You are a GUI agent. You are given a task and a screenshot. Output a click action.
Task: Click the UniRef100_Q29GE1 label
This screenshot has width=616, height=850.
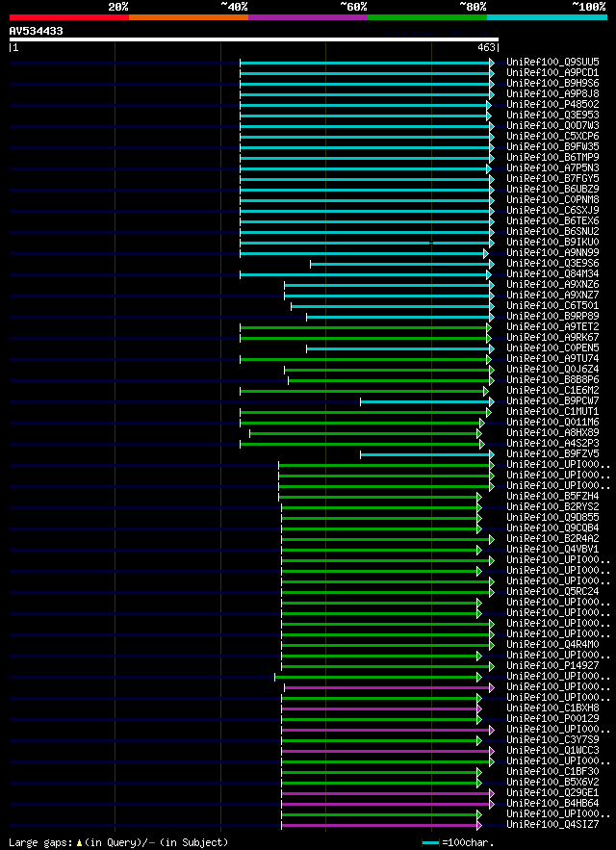coord(552,793)
